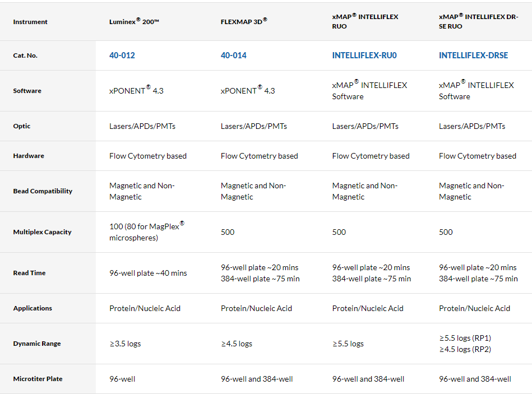Select the xMAP INTELLIFLEX DR-SE RUO header
Viewport: 532px width, 394px height.
(x=478, y=21)
